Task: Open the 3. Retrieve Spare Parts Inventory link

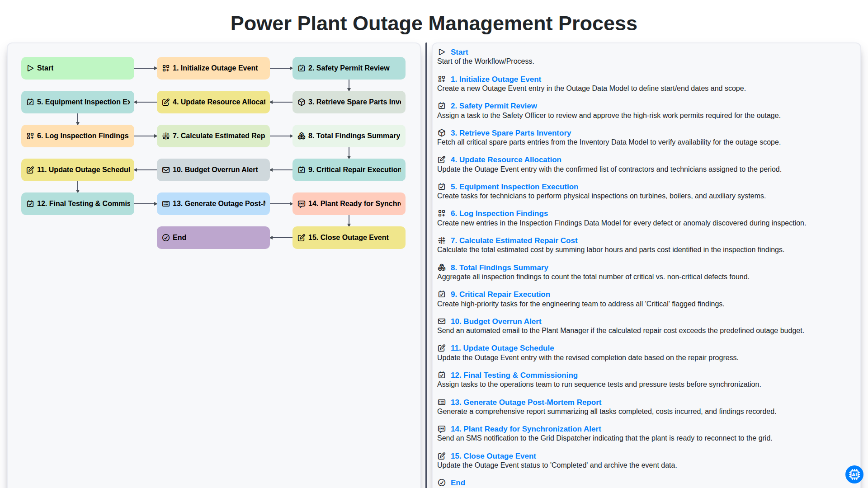Action: 511,133
